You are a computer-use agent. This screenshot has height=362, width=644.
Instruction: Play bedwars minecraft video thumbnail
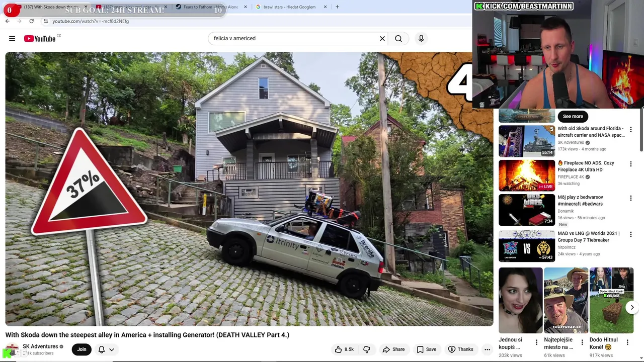[x=527, y=210]
